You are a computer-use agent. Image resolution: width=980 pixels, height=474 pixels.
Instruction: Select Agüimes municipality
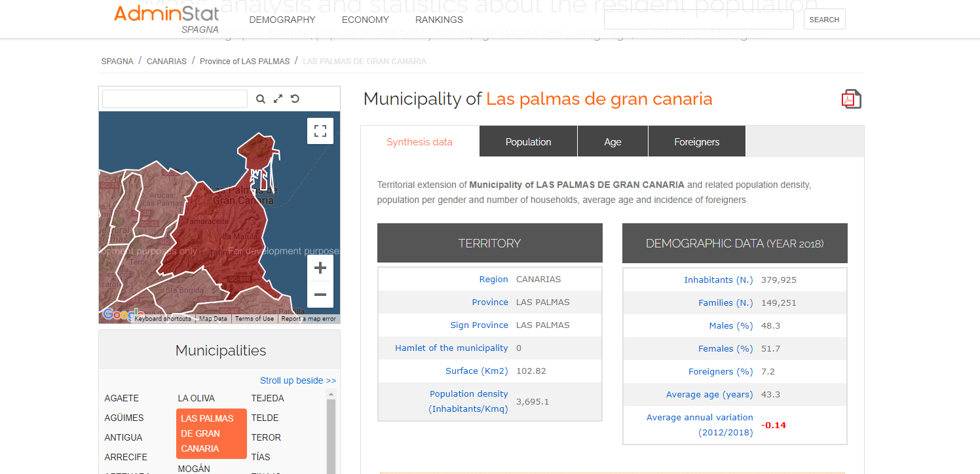(124, 418)
